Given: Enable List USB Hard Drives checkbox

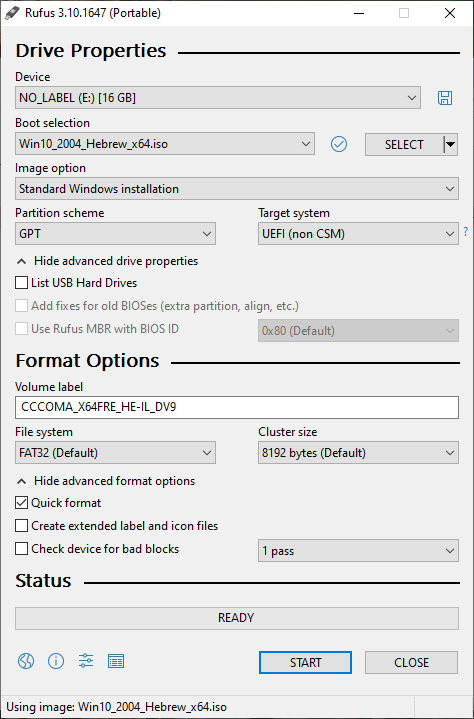Looking at the screenshot, I should click(22, 283).
